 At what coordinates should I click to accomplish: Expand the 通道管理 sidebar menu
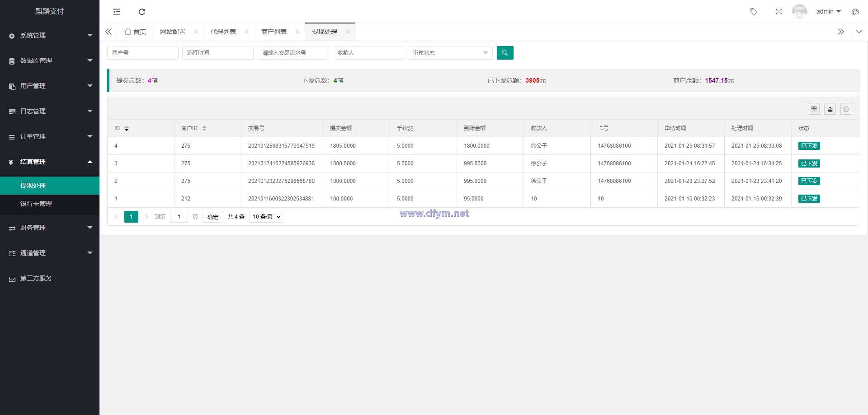coord(50,253)
